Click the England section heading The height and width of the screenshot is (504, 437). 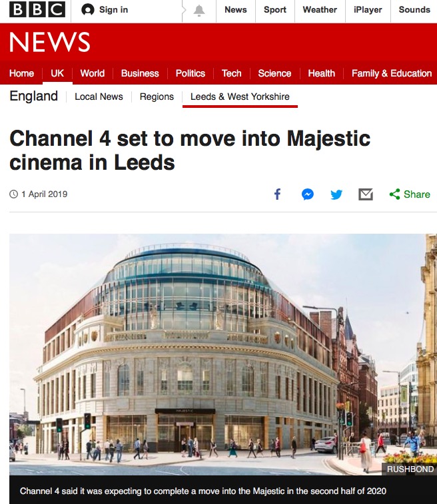pyautogui.click(x=33, y=96)
